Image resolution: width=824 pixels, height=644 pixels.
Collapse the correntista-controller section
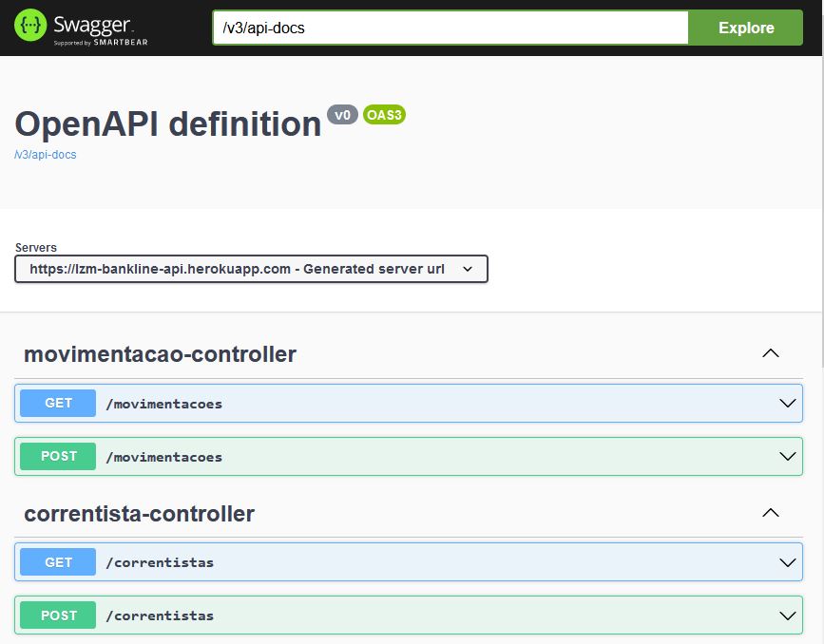tap(771, 511)
